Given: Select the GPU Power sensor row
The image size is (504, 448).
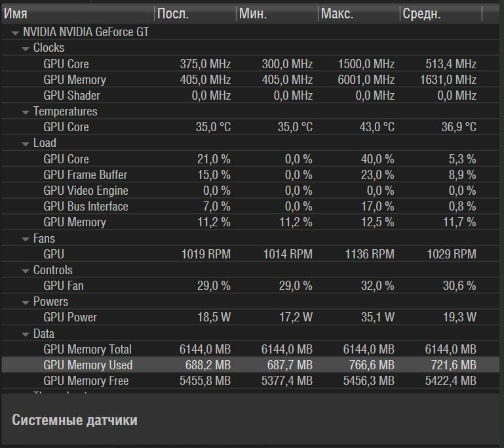Looking at the screenshot, I should coord(251,317).
